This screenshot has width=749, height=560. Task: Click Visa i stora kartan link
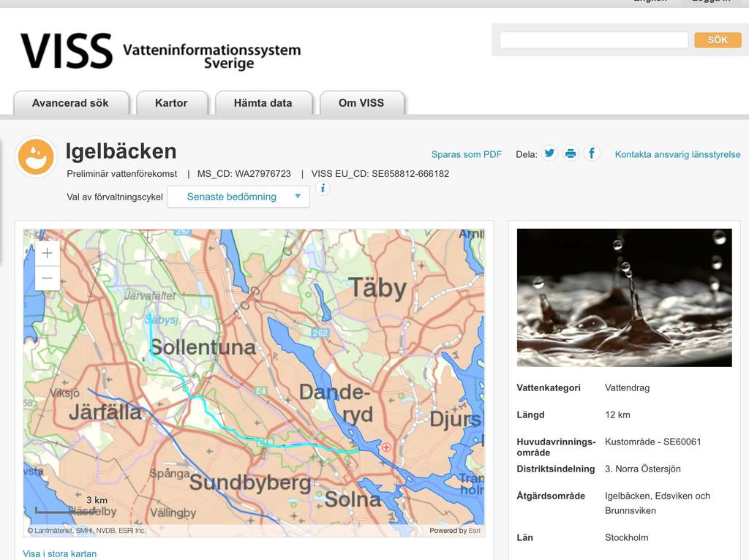click(x=60, y=554)
